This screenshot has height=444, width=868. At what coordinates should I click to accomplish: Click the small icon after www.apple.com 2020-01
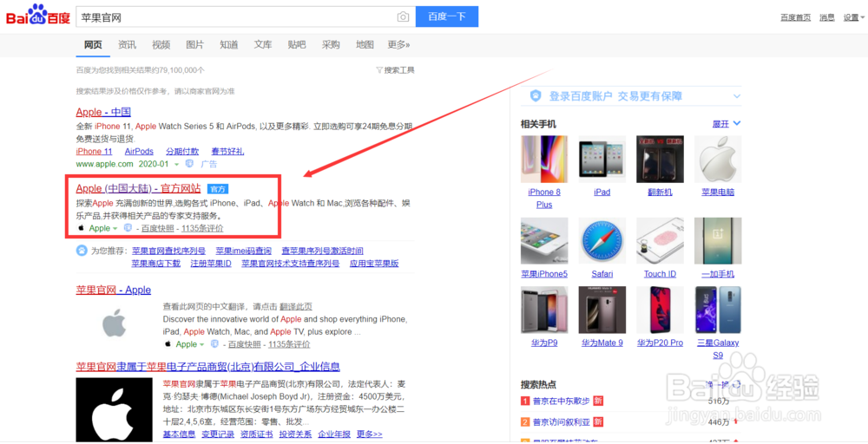tap(190, 164)
